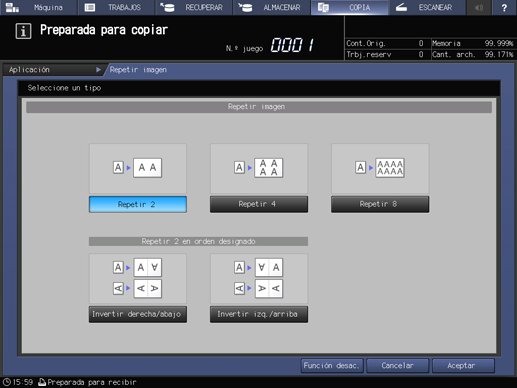Click the Repetir 2 en orden designado header
517x388 pixels.
pos(198,241)
